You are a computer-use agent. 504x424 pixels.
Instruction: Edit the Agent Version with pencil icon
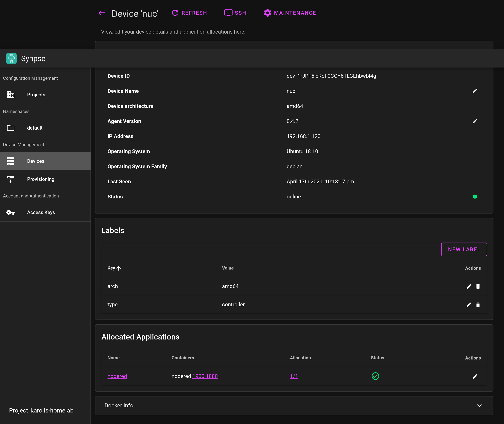475,121
